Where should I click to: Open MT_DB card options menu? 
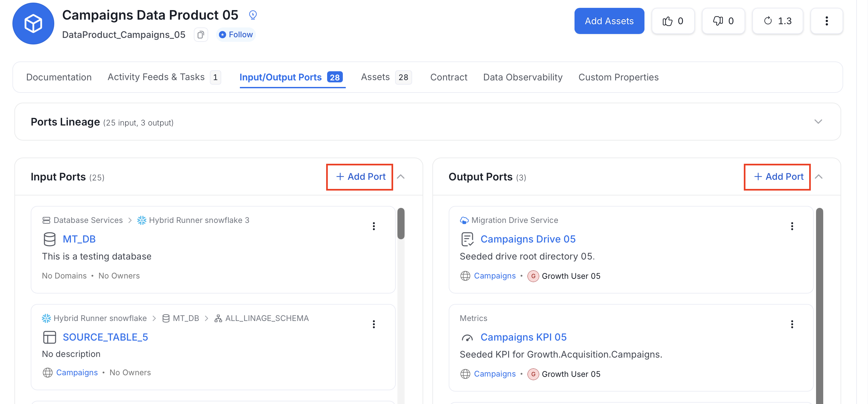click(374, 226)
